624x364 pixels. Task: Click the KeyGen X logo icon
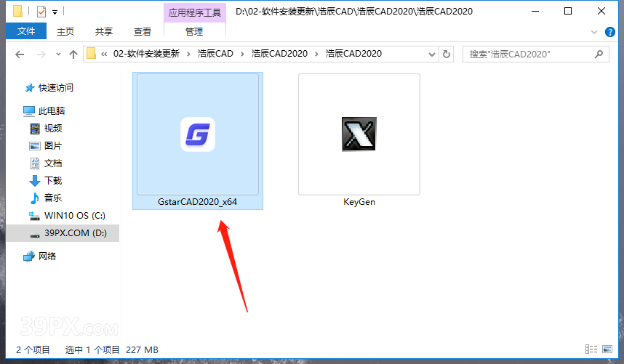point(359,134)
